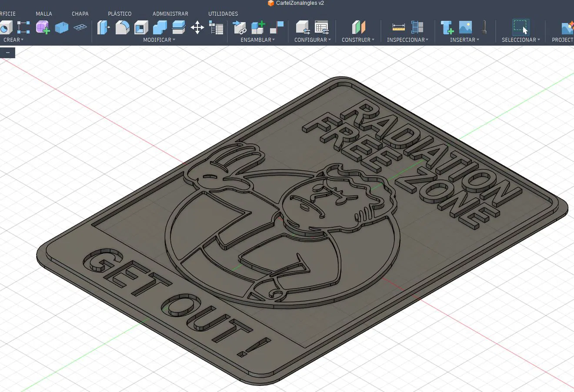Open the ENSAMBLAR dropdown

point(258,40)
